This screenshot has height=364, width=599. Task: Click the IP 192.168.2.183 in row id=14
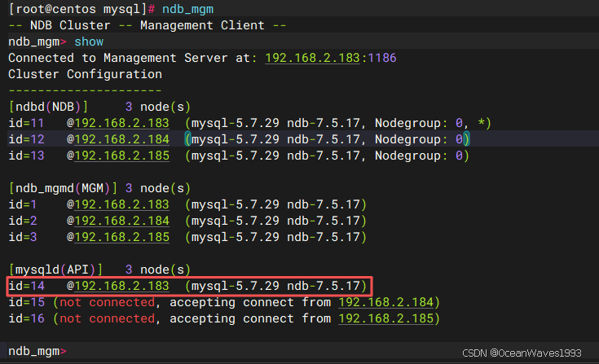121,286
